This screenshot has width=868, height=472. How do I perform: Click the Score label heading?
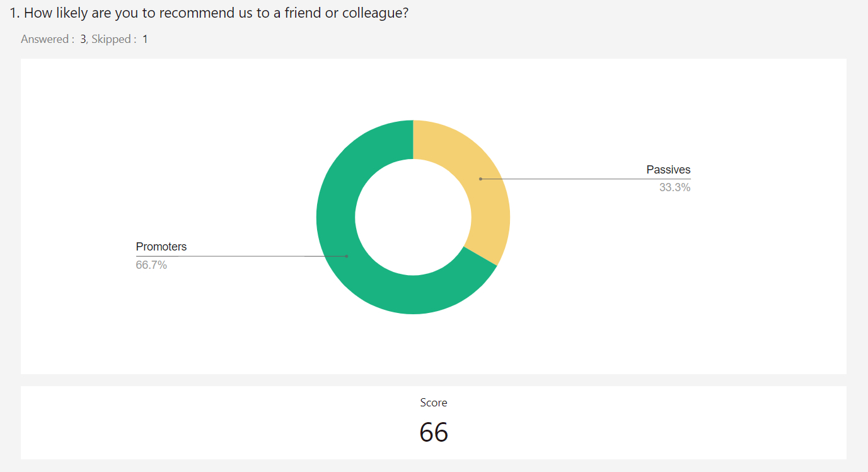pyautogui.click(x=434, y=403)
